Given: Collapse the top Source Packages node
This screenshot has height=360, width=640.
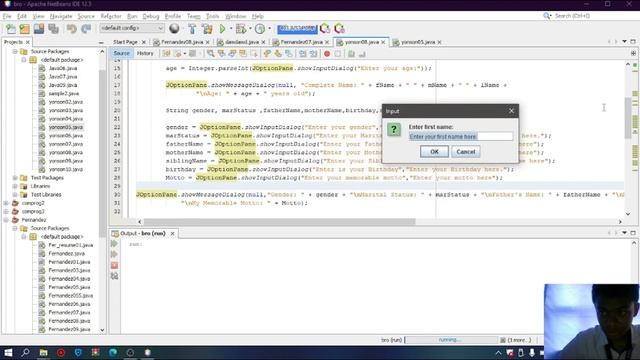Looking at the screenshot, I should [15, 51].
